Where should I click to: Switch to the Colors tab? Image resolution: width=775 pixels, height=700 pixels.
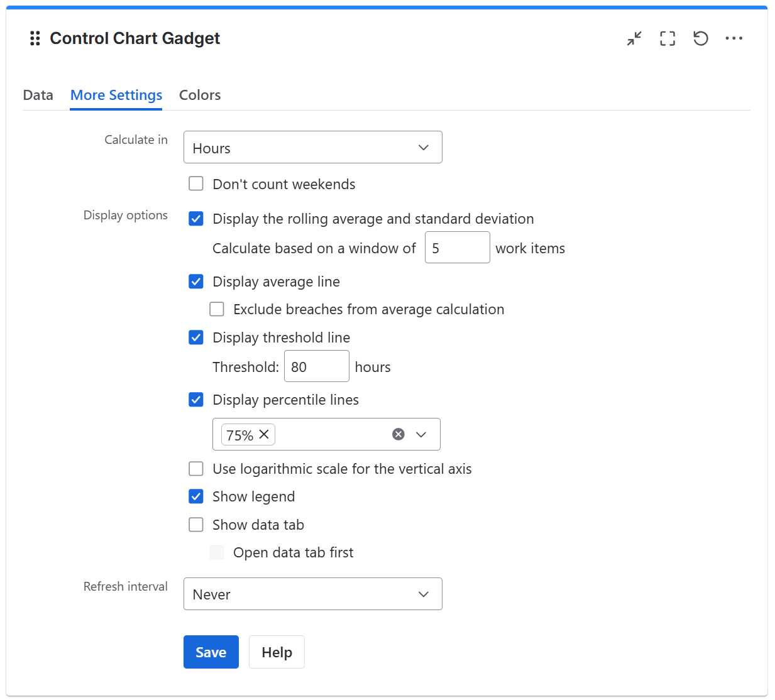pyautogui.click(x=199, y=95)
